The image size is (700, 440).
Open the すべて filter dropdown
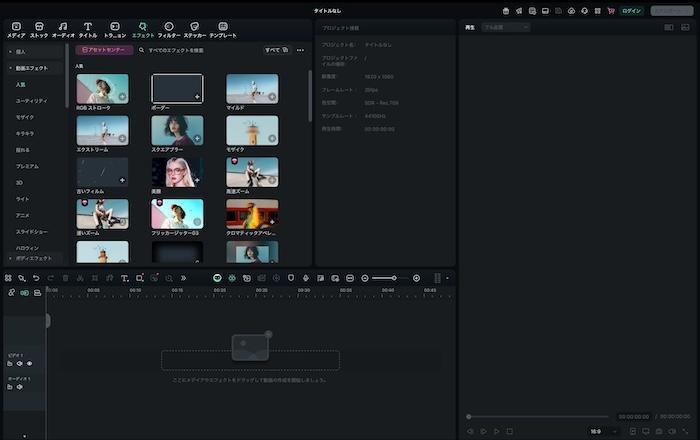pos(276,49)
